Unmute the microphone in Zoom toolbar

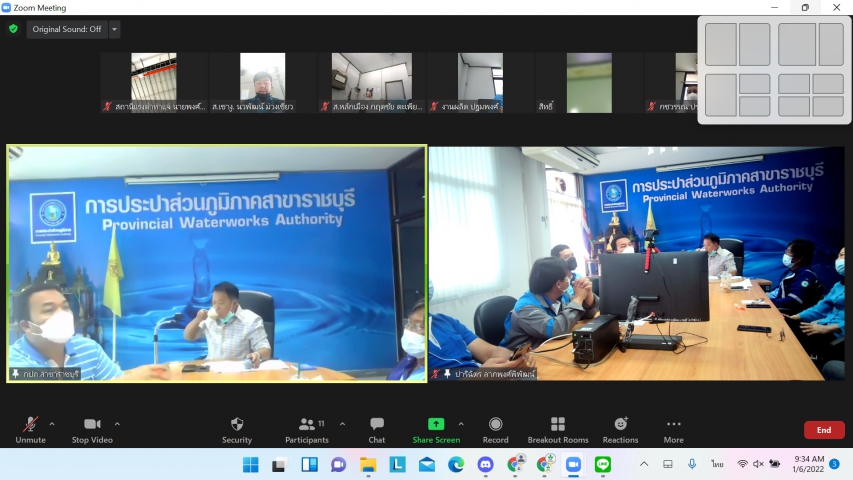pos(30,430)
